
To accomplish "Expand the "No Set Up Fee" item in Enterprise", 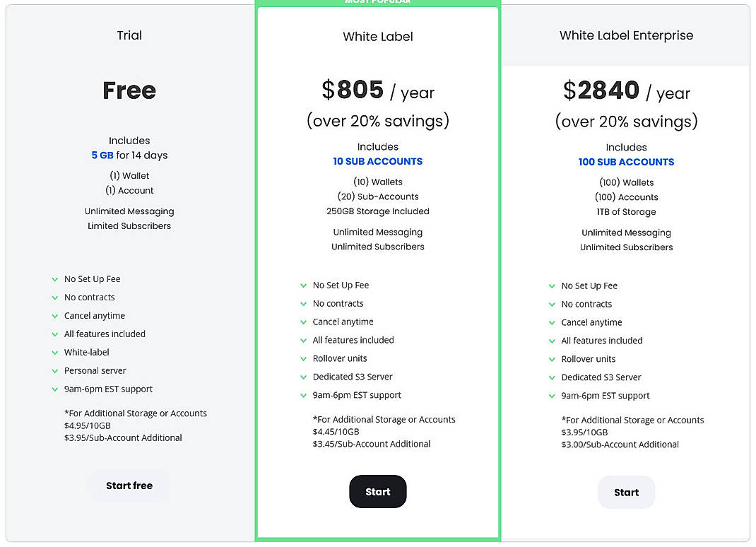I will [552, 286].
